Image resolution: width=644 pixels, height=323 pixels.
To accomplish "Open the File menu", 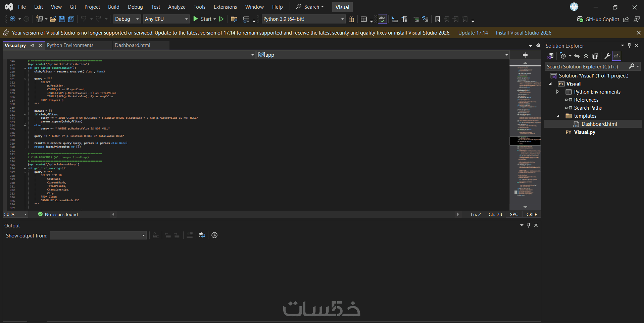I will [22, 7].
